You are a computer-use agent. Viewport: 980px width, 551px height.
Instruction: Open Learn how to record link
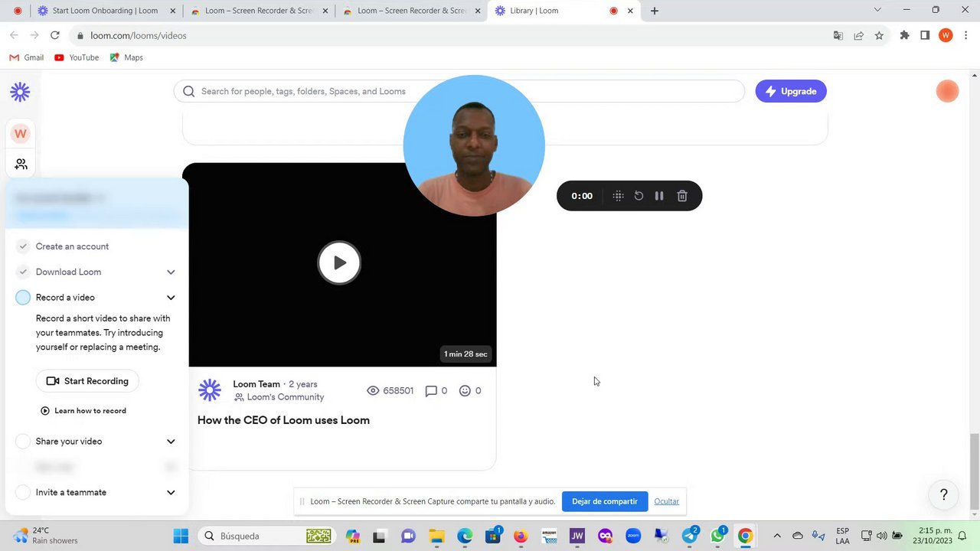(83, 411)
